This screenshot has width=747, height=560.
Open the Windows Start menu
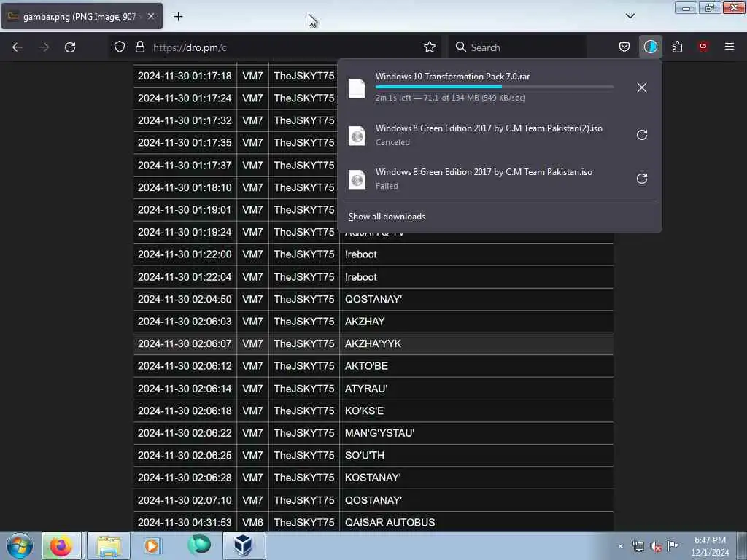coord(20,545)
